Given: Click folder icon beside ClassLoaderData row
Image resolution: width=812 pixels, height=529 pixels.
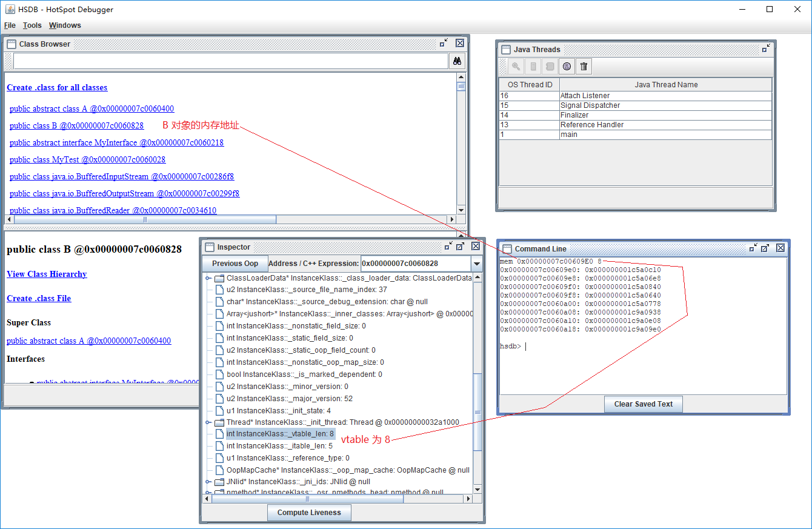Looking at the screenshot, I should pyautogui.click(x=219, y=278).
